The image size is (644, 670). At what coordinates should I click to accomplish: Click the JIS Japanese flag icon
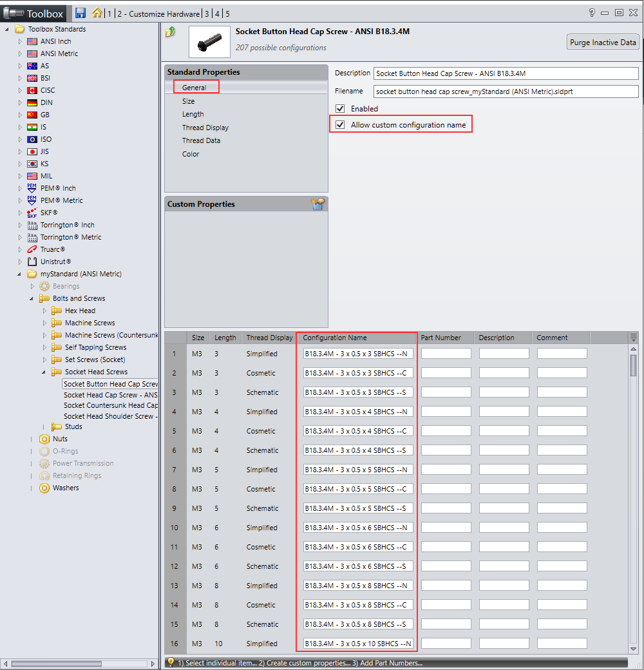pyautogui.click(x=32, y=151)
